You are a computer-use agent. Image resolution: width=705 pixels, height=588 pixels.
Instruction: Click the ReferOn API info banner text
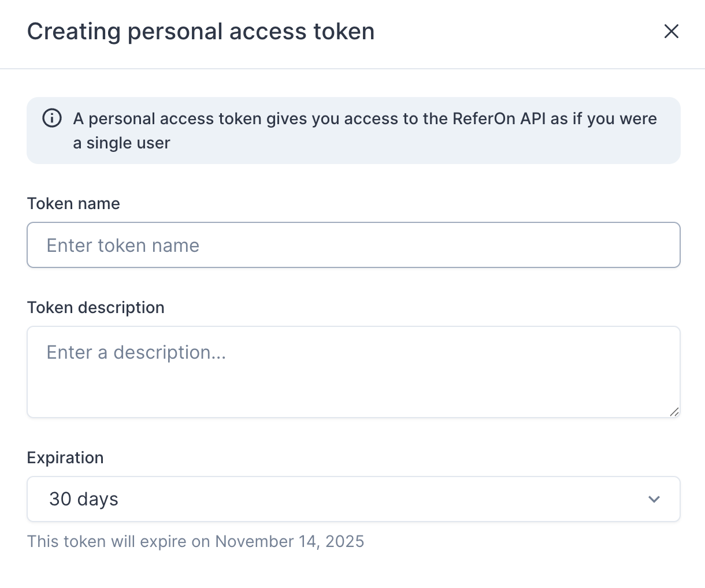coord(365,131)
